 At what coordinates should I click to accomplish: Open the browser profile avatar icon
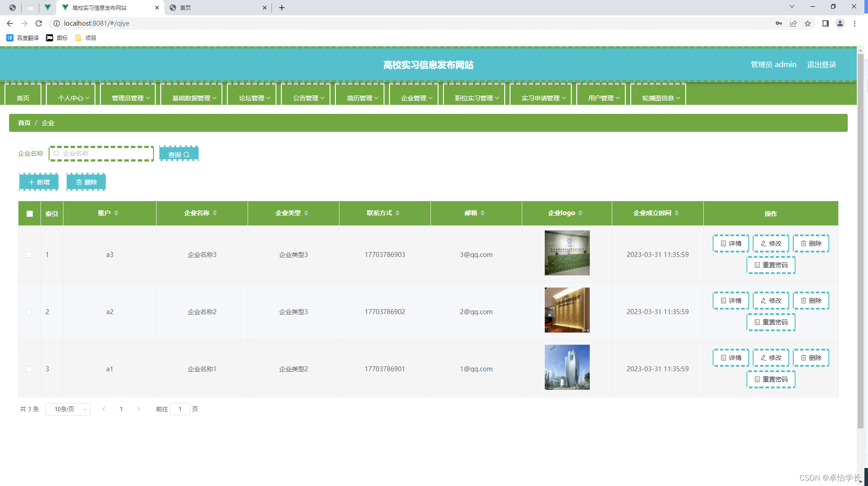point(840,23)
